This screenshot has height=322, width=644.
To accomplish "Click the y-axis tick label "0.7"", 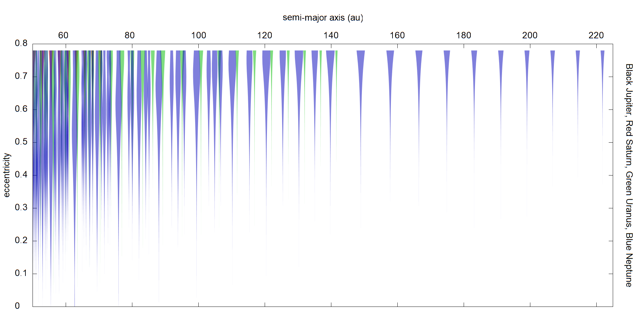I will (21, 76).
